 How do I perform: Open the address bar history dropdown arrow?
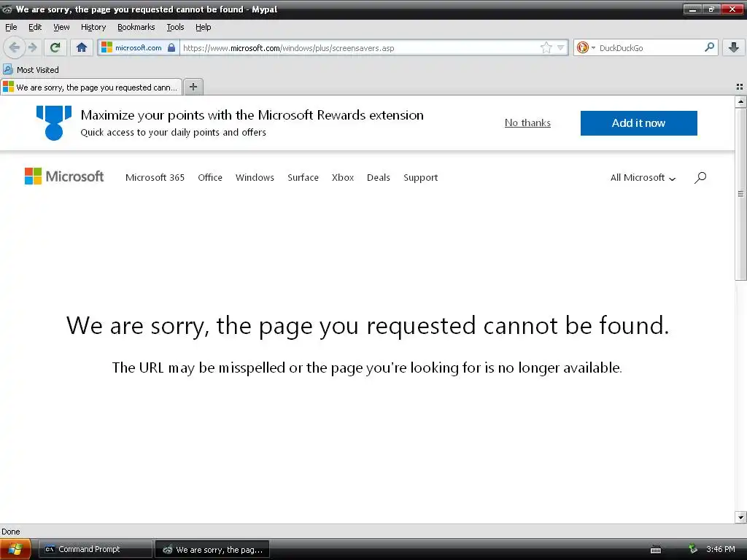point(561,47)
